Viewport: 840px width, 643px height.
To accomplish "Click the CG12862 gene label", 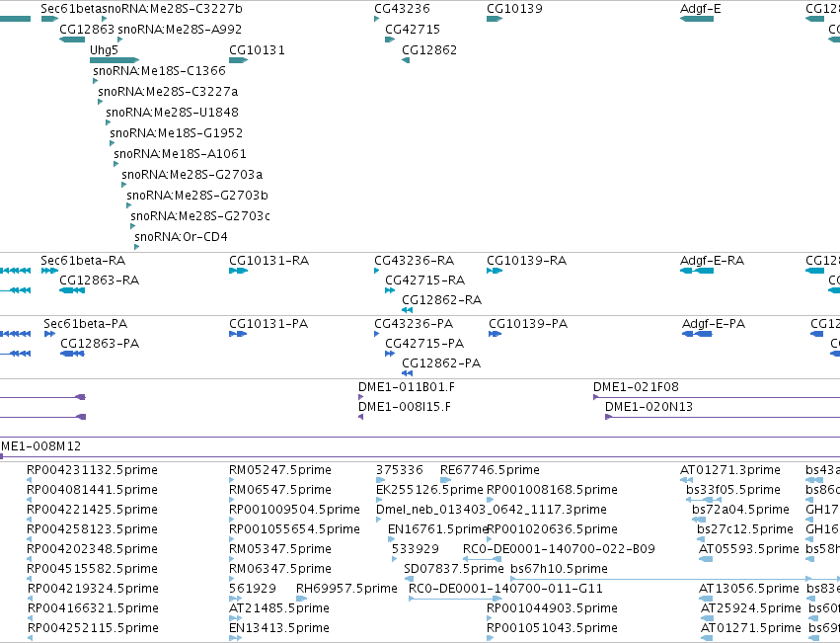I will click(429, 50).
